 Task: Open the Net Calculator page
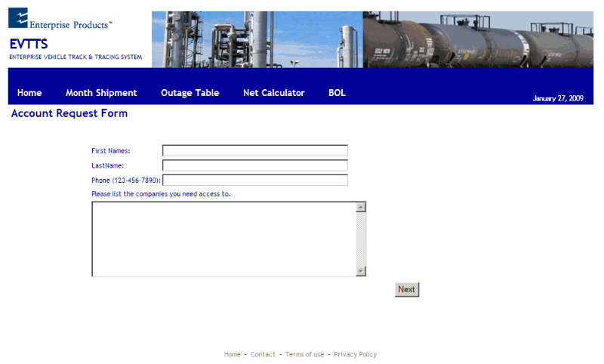[273, 93]
